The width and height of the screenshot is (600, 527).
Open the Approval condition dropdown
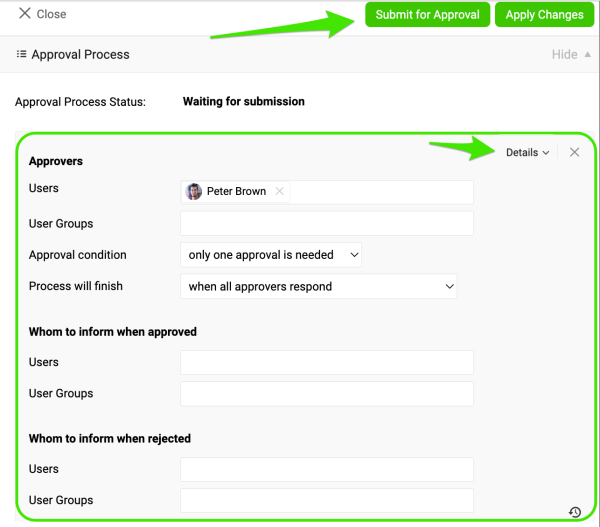pos(271,255)
